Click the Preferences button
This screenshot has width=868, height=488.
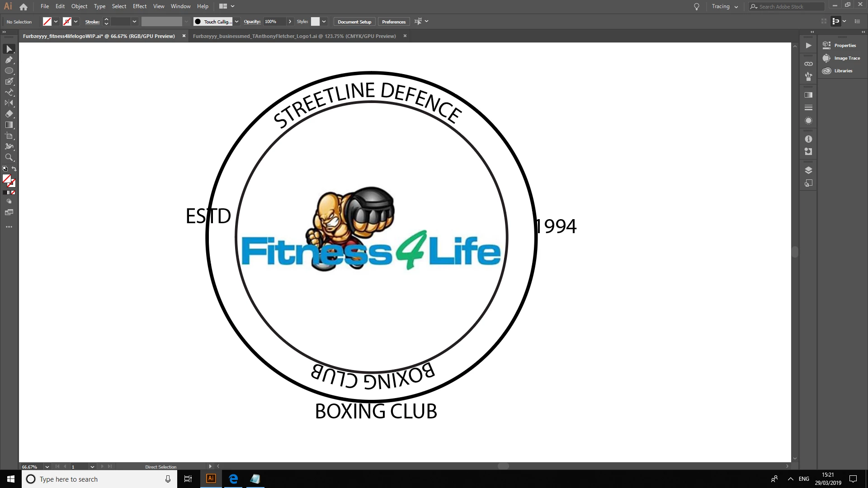[393, 22]
